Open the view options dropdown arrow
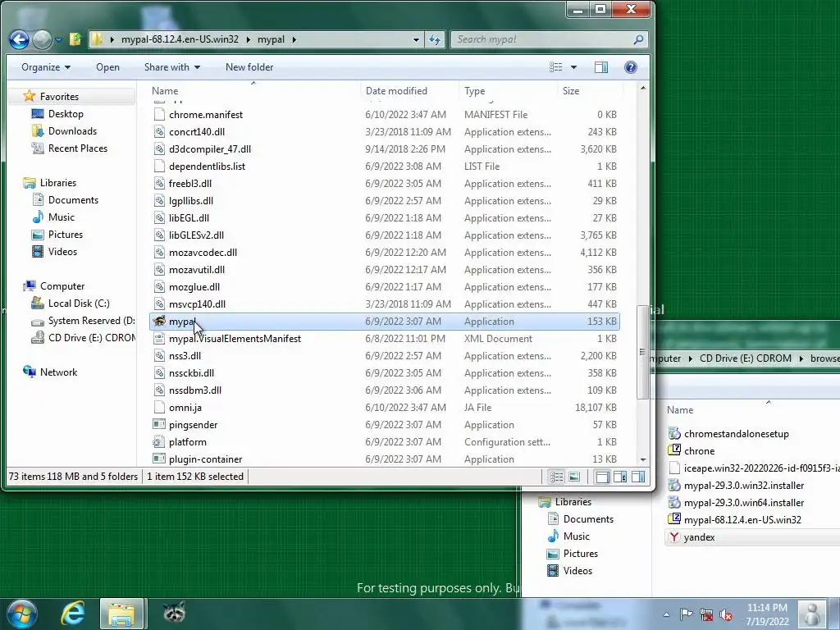840x630 pixels. pos(573,67)
